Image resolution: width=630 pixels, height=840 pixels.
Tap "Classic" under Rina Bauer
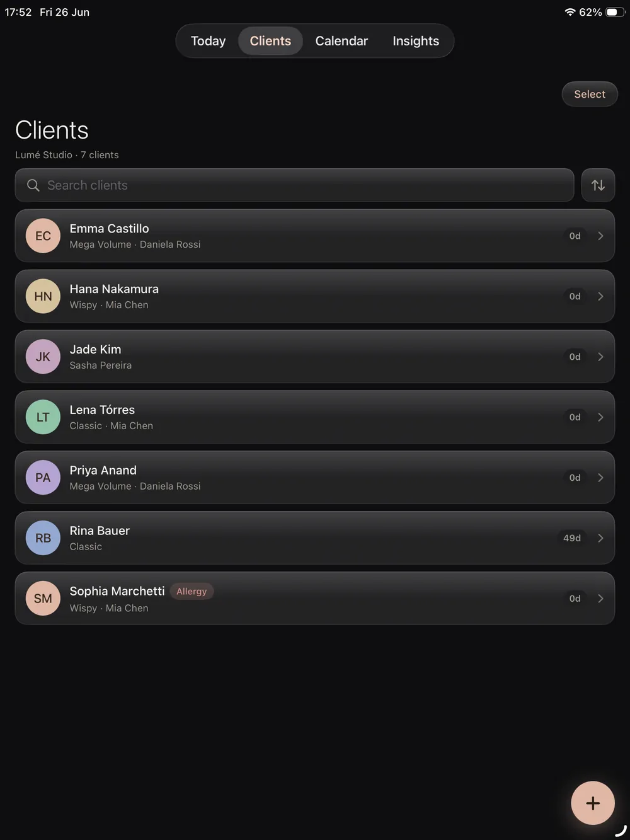pyautogui.click(x=86, y=547)
